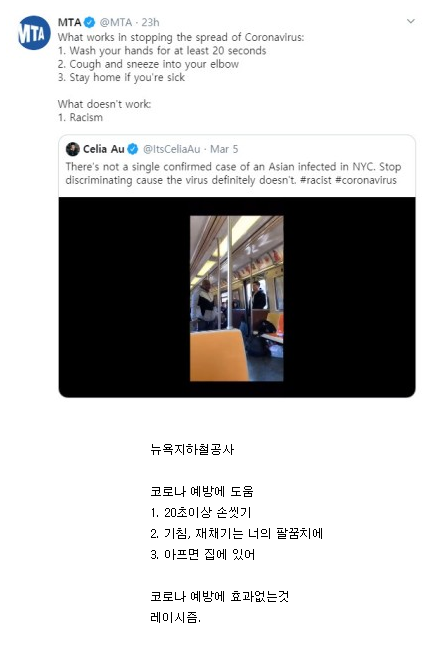Open the Mar 5 quoted tweet date
Screen dimensions: 442x658
(224, 149)
